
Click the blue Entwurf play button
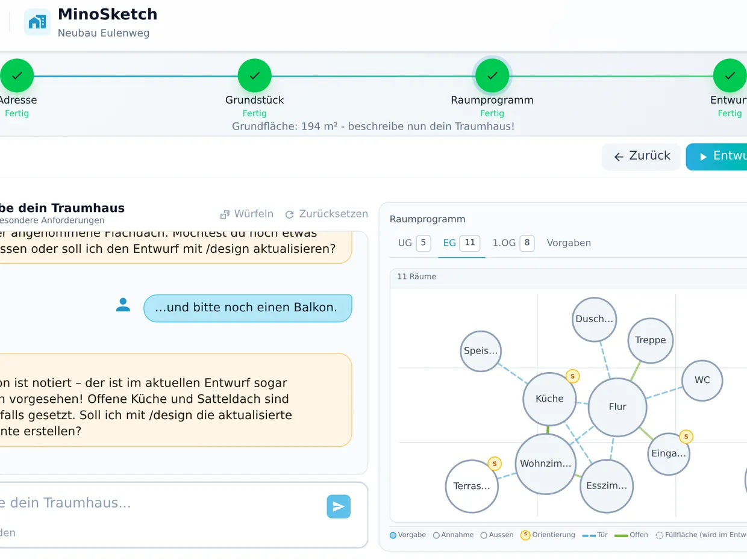tap(717, 157)
